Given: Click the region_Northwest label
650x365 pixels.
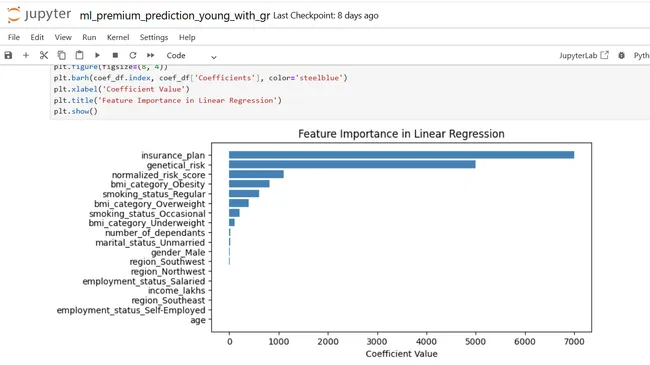Looking at the screenshot, I should click(x=168, y=272).
